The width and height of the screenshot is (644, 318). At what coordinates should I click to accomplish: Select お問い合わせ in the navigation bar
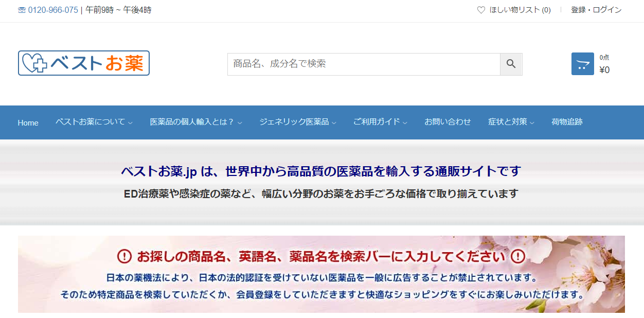click(448, 122)
